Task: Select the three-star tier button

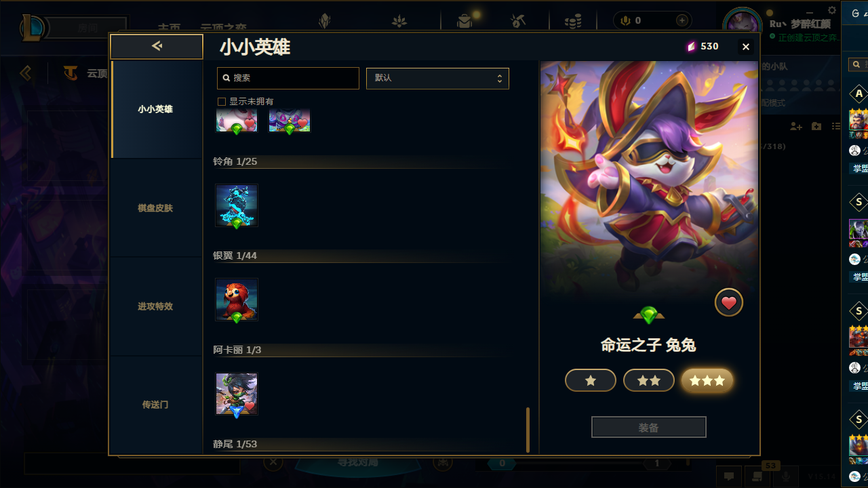Action: coord(707,381)
